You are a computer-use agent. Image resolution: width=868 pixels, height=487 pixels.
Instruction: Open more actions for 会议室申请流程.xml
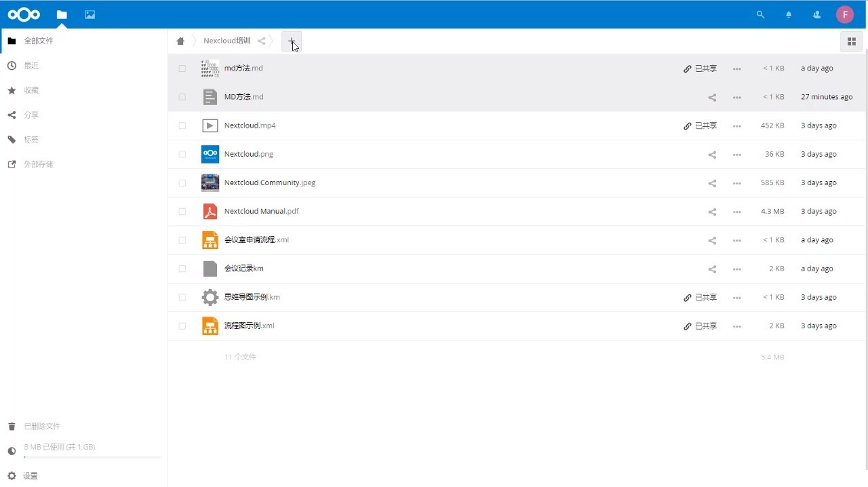point(737,240)
